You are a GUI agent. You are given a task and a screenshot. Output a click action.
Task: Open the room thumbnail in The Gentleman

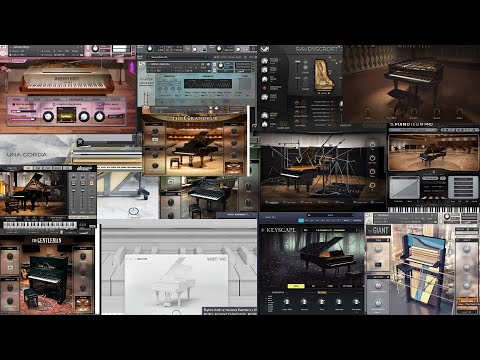point(82,304)
